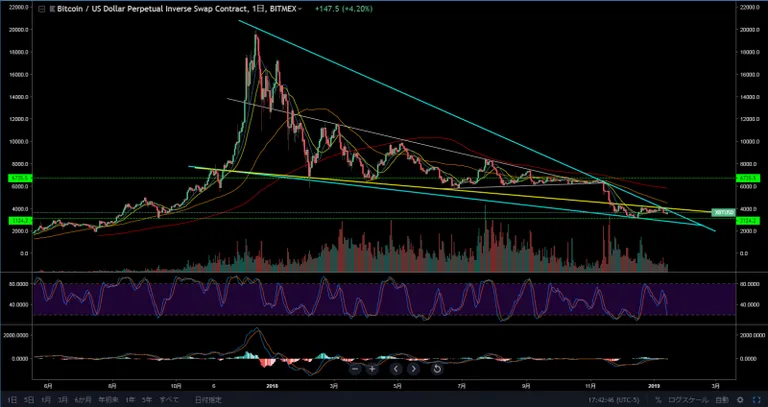Reset the chart view with the circular arrow icon

tap(437, 369)
